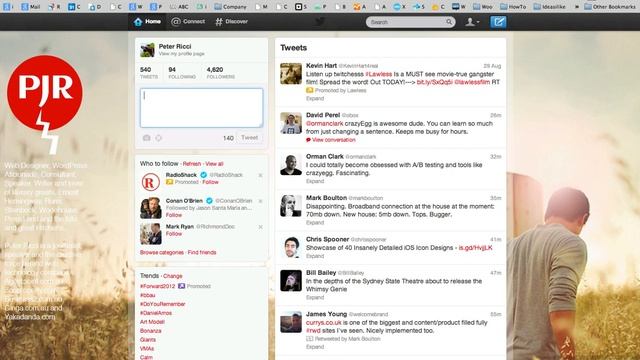View conversation on David Perel's tweet
The height and width of the screenshot is (360, 640).
point(331,140)
